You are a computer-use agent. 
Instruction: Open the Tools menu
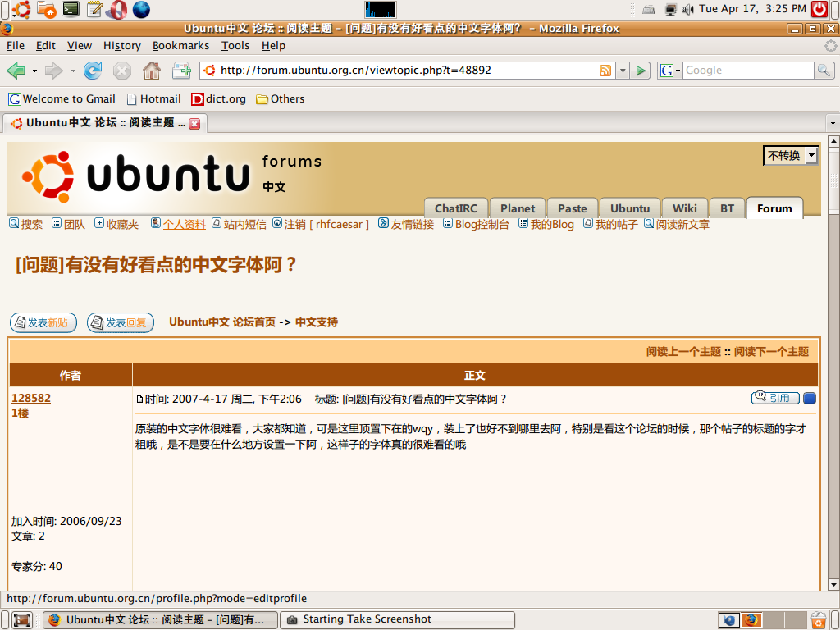tap(235, 46)
